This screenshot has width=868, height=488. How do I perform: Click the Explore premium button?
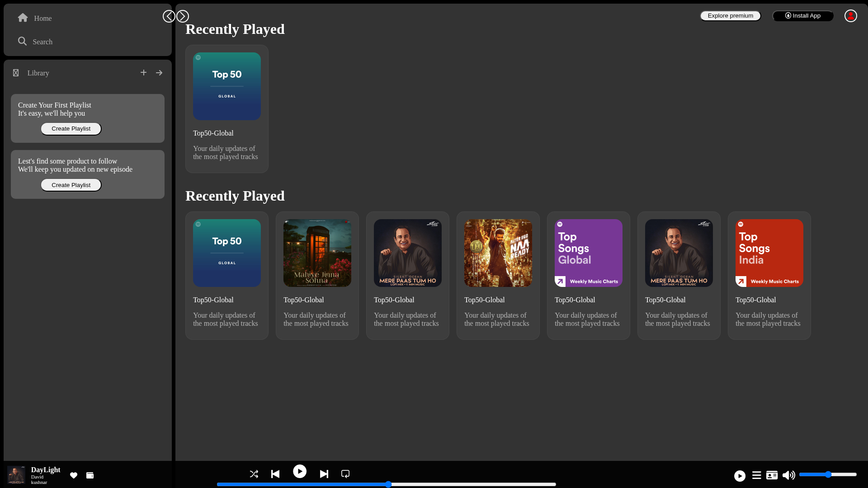[731, 16]
